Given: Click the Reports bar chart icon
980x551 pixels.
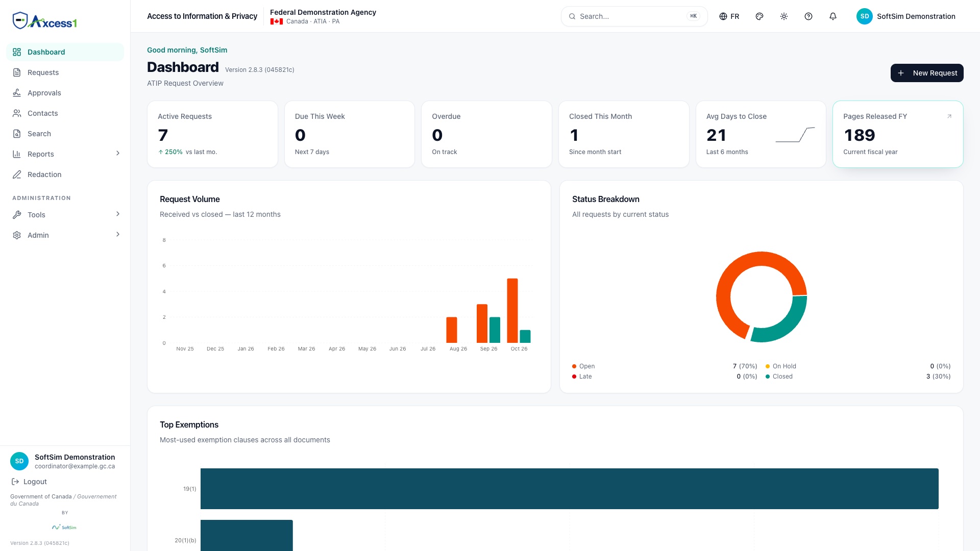Looking at the screenshot, I should (17, 154).
